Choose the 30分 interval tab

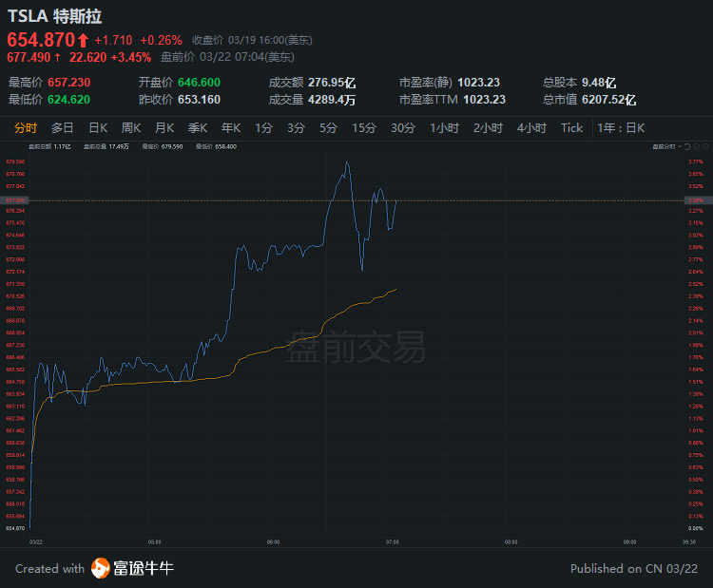pyautogui.click(x=403, y=128)
